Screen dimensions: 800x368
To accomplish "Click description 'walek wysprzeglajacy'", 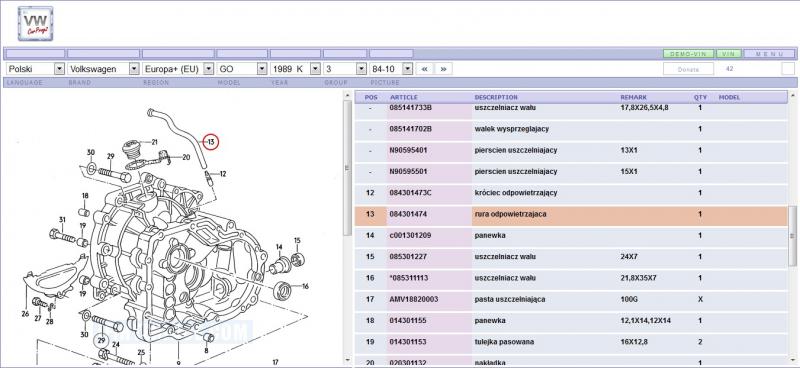I will 511,129.
